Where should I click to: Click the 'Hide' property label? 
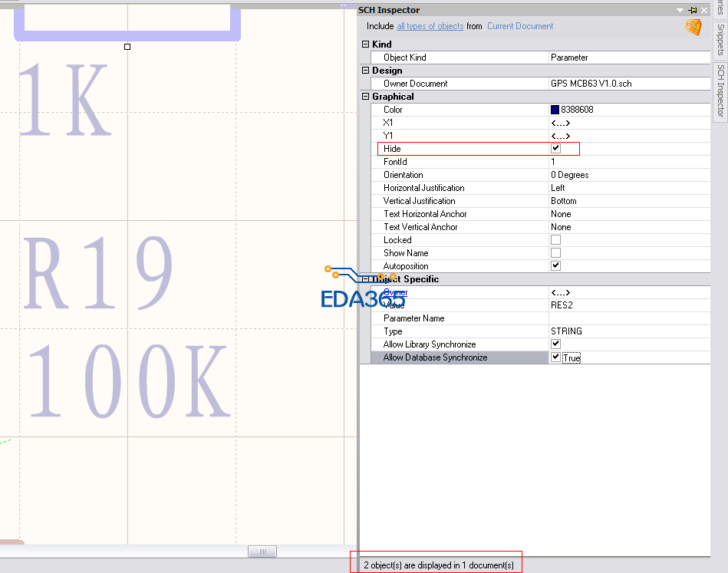[392, 149]
